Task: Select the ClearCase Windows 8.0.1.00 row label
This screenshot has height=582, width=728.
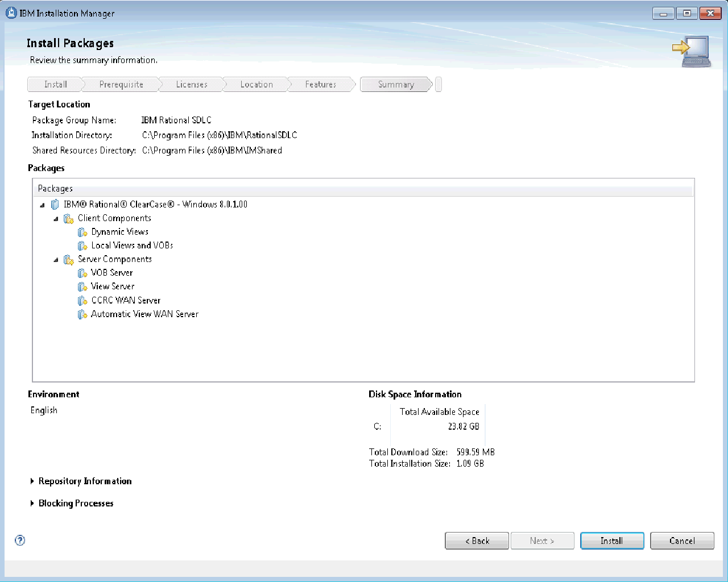Action: 155,205
